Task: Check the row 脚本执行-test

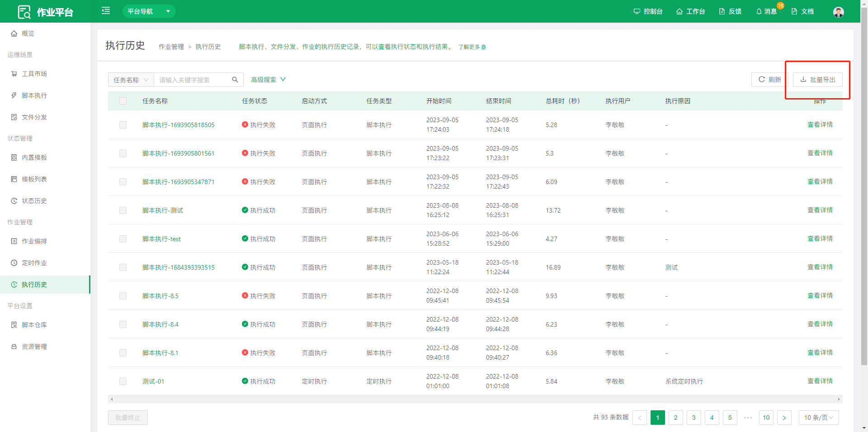Action: [123, 239]
